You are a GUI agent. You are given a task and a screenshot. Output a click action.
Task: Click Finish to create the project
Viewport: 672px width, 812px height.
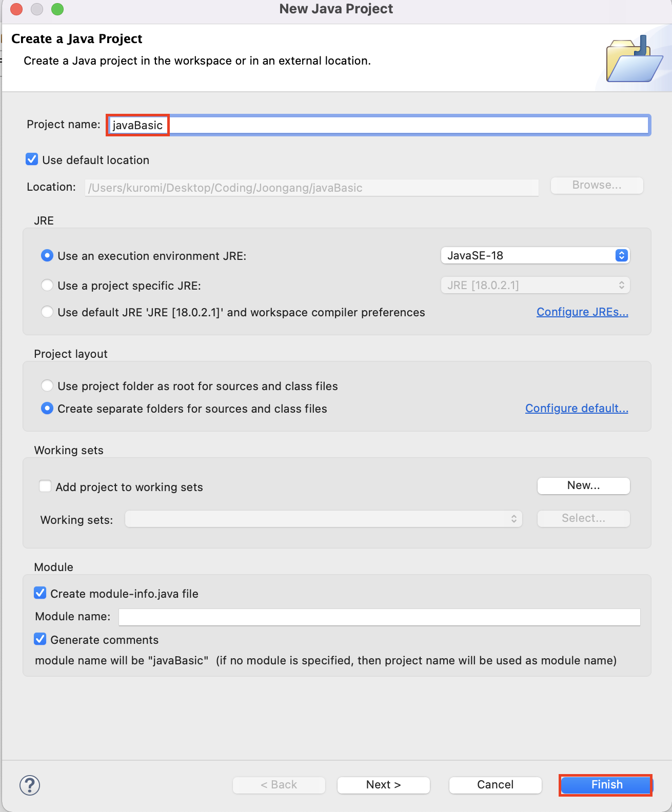[x=606, y=785]
